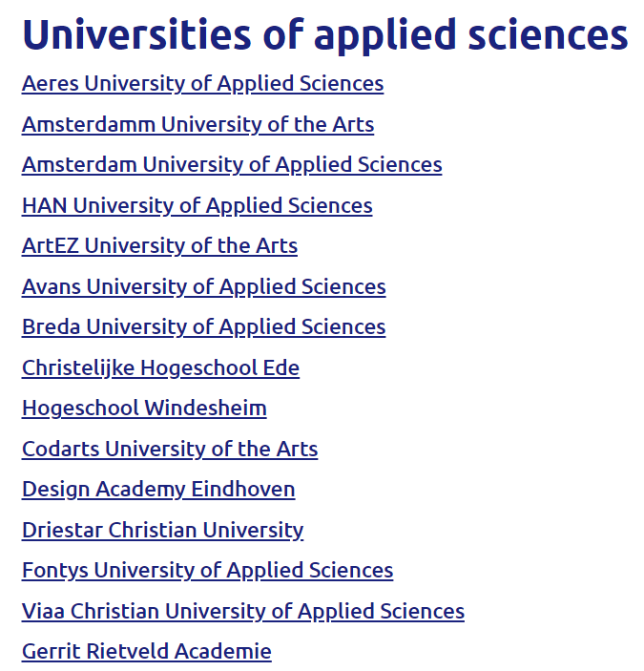Screen dimensions: 644x671
Task: Click the word Eindhoven in the list
Action: (243, 489)
